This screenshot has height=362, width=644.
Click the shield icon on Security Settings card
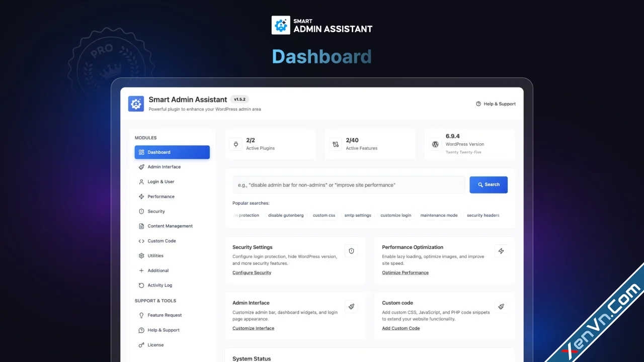pos(351,251)
